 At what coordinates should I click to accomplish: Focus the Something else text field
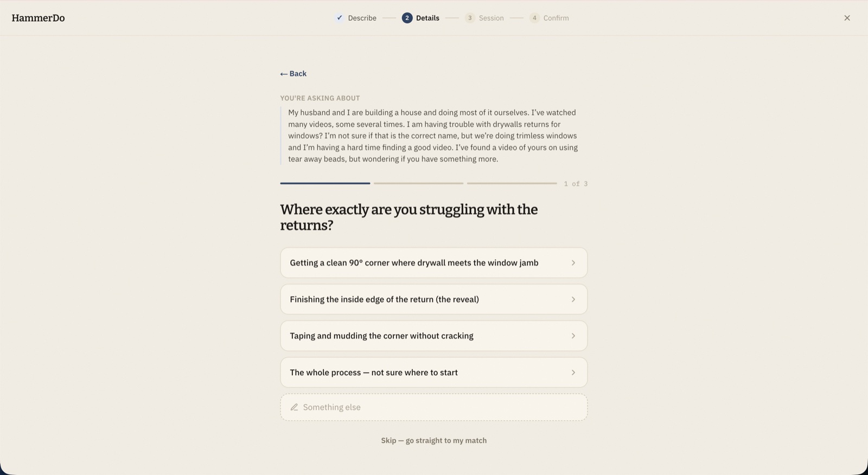click(x=433, y=407)
